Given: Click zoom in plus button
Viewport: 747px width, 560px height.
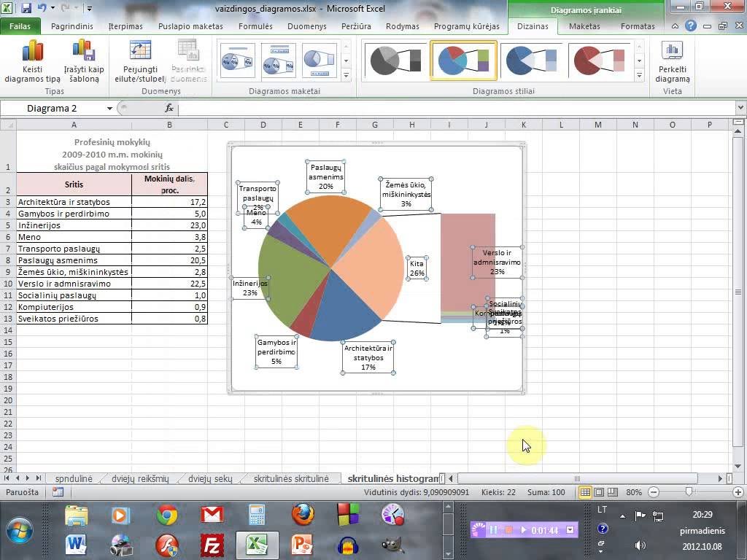Looking at the screenshot, I should point(738,492).
